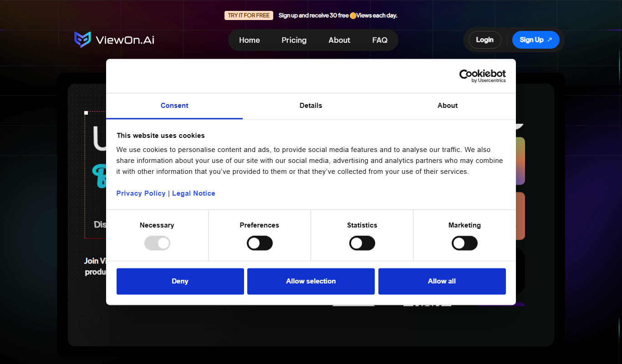Open the Pricing page
Screen dimensions: 622x364
pyautogui.click(x=294, y=40)
